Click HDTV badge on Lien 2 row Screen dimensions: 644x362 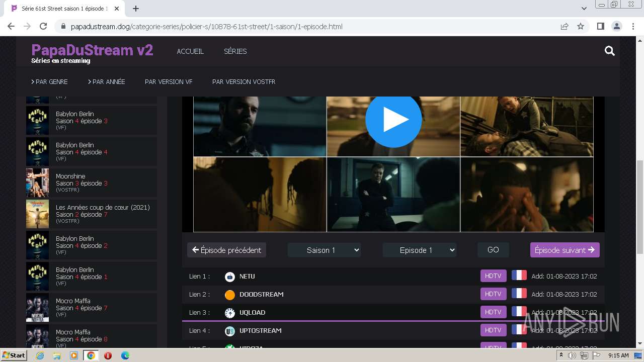pyautogui.click(x=493, y=294)
